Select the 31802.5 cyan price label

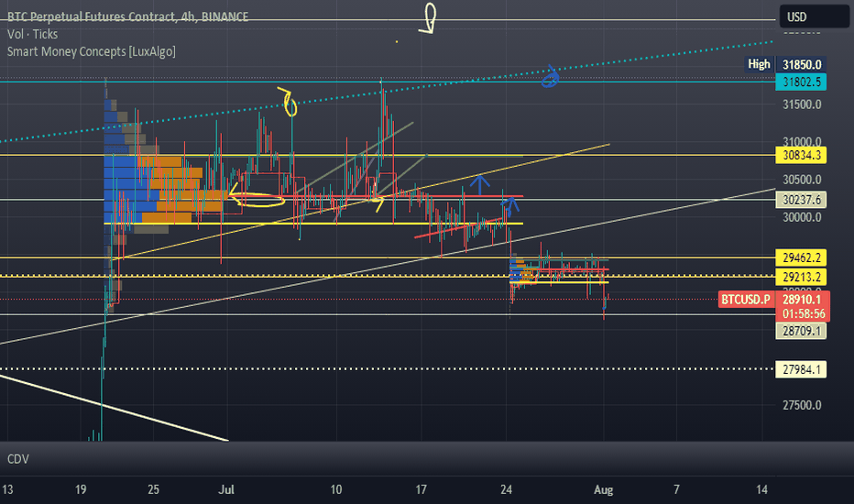pyautogui.click(x=801, y=82)
